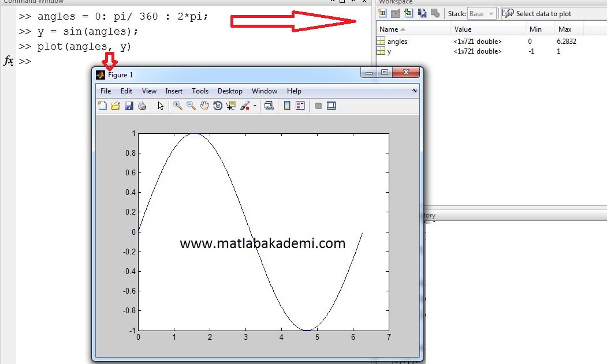Sort Workspace by Name column header

tap(413, 29)
